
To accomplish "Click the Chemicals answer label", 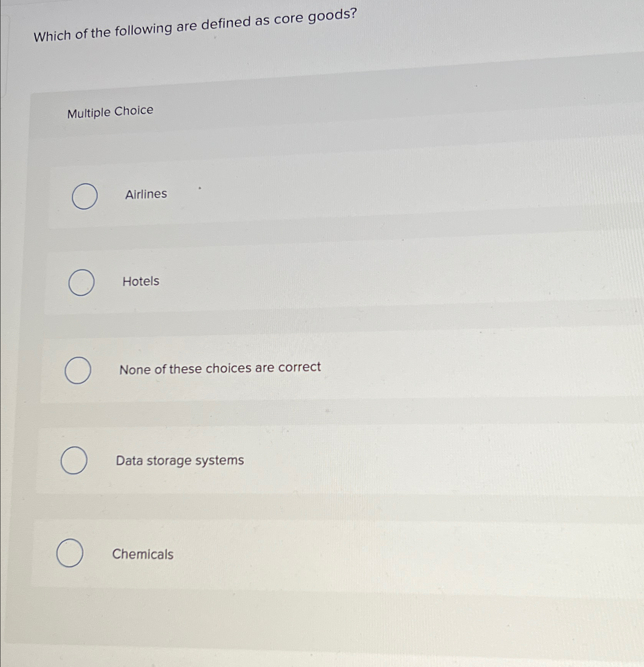I will click(x=143, y=554).
